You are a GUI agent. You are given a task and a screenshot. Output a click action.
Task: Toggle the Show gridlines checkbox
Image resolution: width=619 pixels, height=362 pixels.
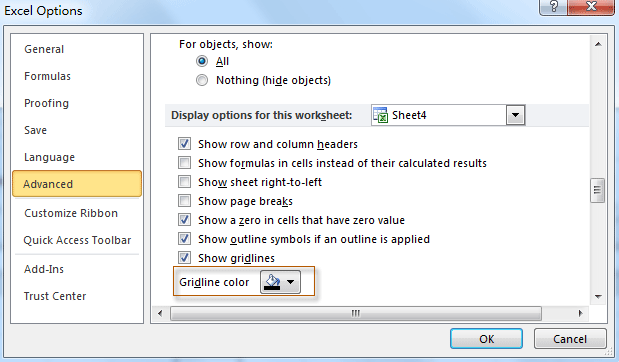tap(184, 258)
